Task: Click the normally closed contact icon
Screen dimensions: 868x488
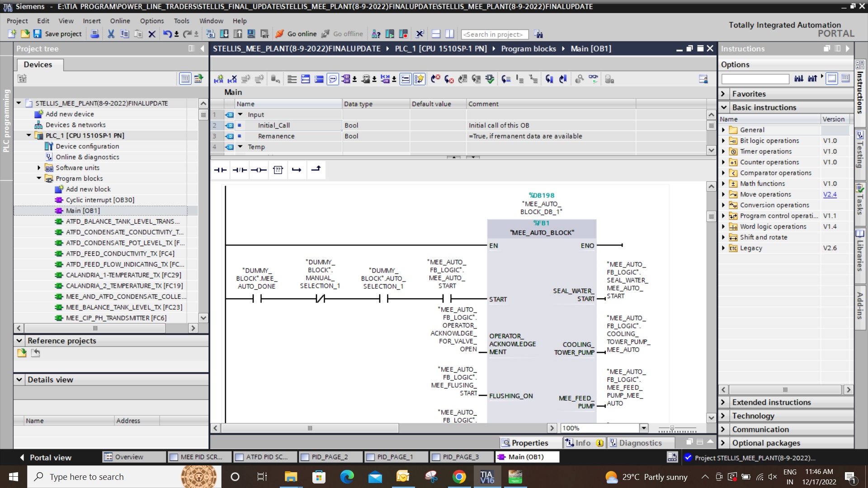Action: click(x=240, y=170)
